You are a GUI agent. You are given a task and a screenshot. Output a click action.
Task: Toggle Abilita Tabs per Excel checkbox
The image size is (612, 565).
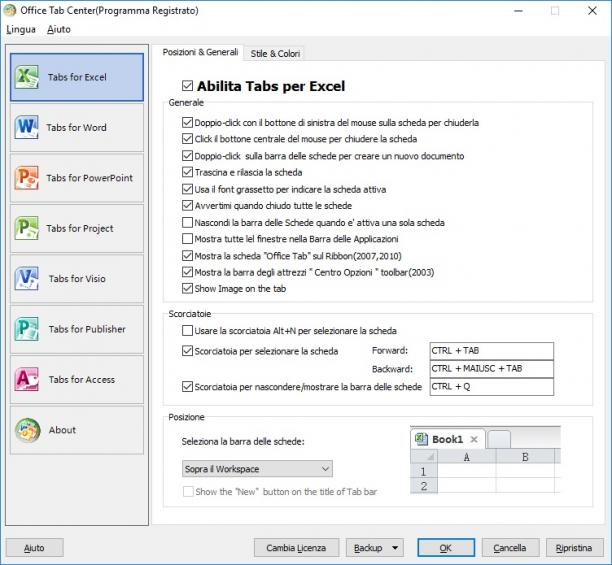187,85
